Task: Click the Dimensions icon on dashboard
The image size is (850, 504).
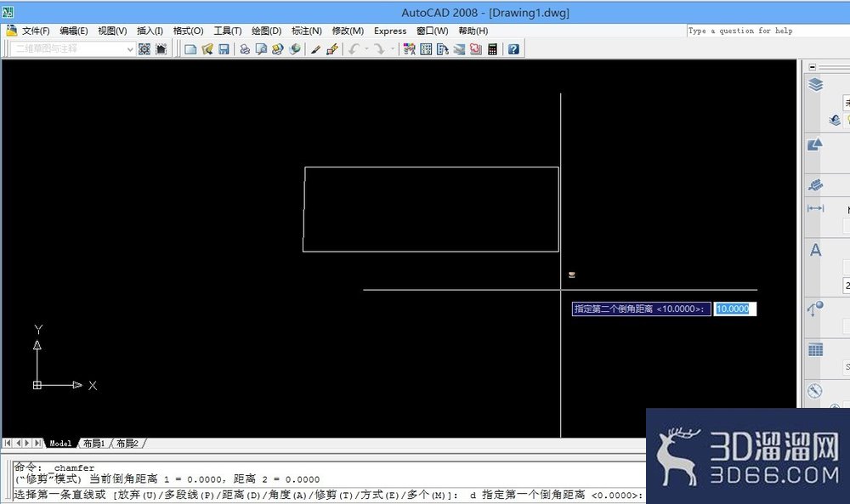Action: pos(815,208)
